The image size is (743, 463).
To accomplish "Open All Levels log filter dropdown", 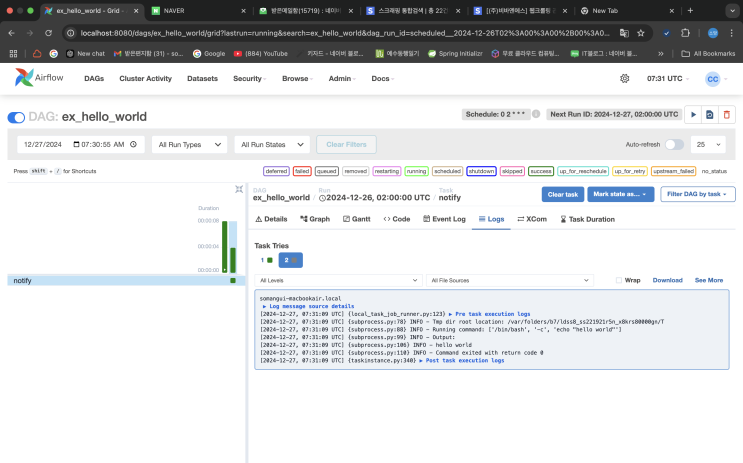I will point(338,281).
